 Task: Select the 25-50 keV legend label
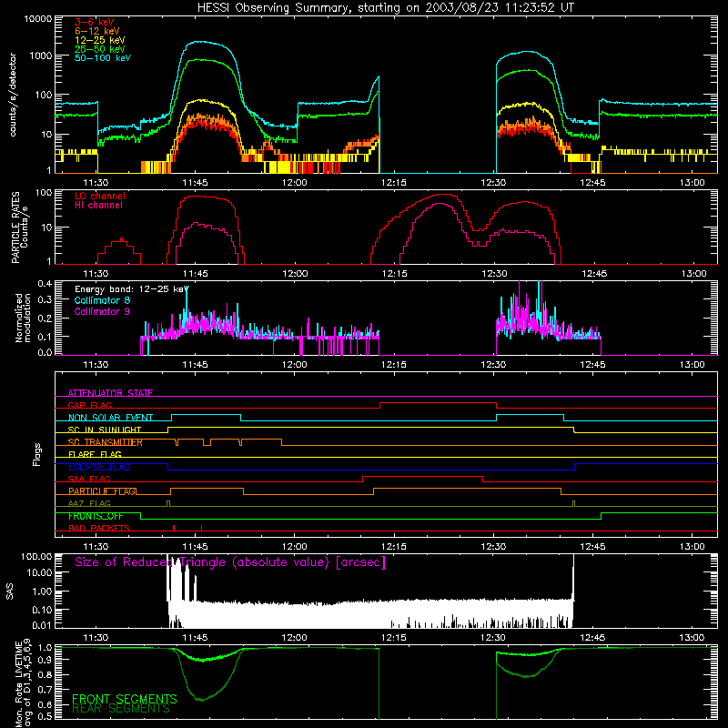point(99,49)
